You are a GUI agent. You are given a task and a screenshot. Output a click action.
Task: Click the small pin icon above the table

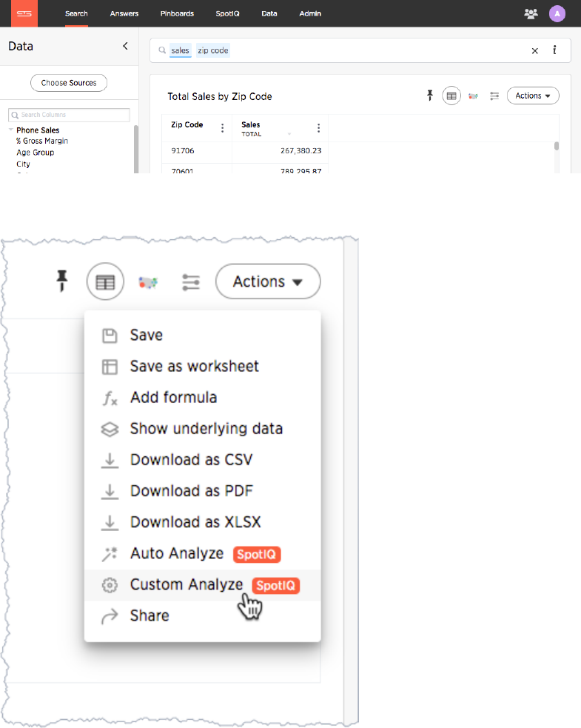pos(430,96)
